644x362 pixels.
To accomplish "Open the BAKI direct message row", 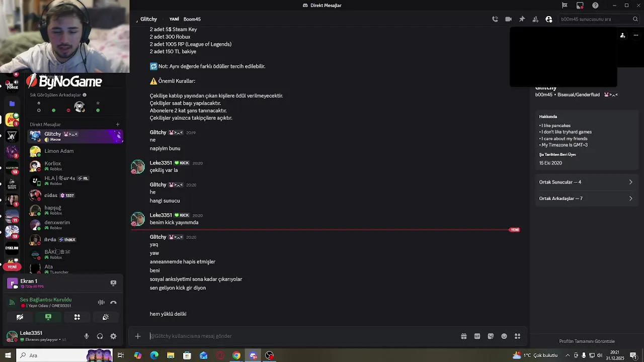I will coord(75,254).
